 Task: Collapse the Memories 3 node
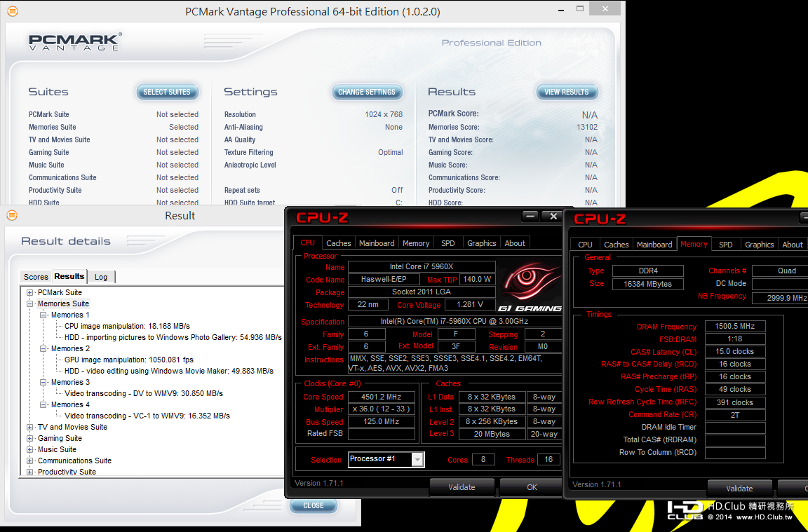43,383
